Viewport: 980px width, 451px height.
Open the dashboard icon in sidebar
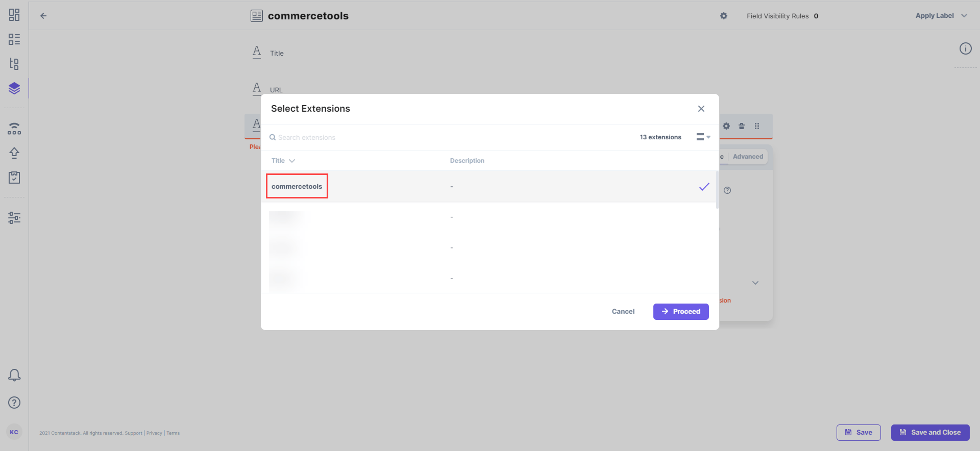14,15
